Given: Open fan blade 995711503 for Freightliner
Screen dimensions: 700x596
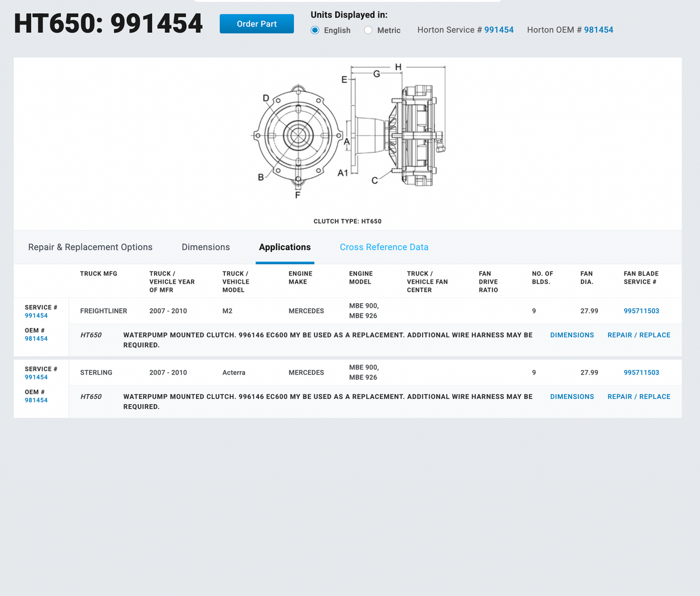Looking at the screenshot, I should (641, 311).
